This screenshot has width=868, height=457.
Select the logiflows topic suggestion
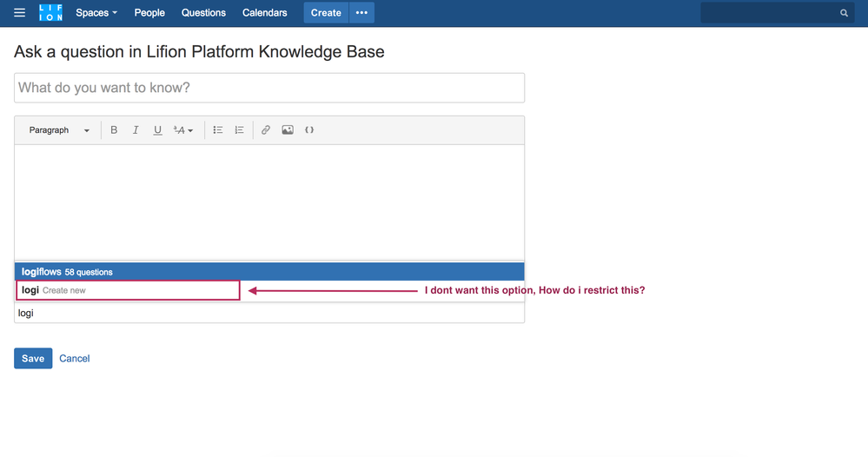(x=269, y=272)
